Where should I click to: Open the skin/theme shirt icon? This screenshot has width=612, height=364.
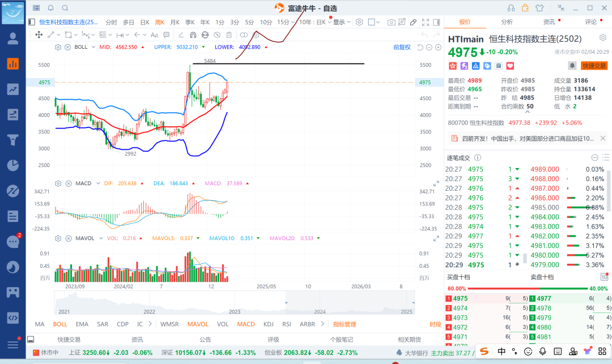pos(539,8)
